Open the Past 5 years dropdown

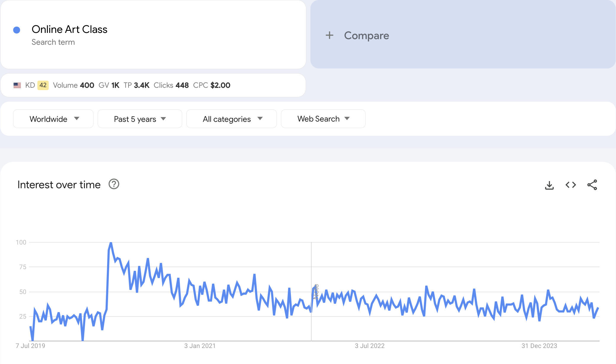click(140, 119)
